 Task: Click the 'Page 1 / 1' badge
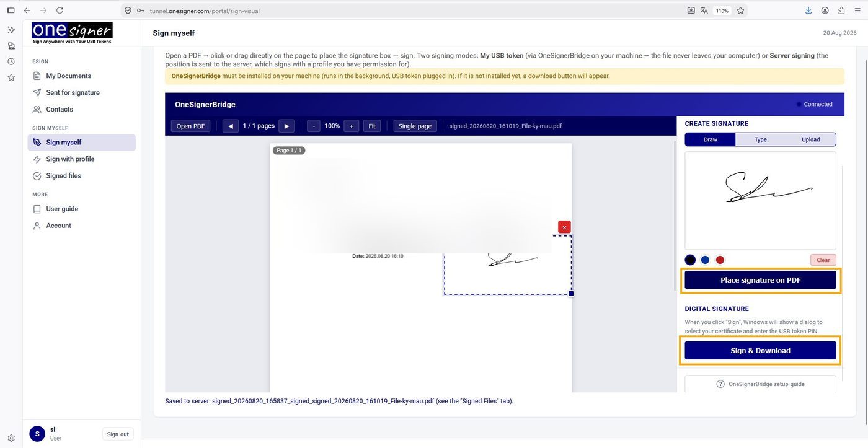click(288, 151)
